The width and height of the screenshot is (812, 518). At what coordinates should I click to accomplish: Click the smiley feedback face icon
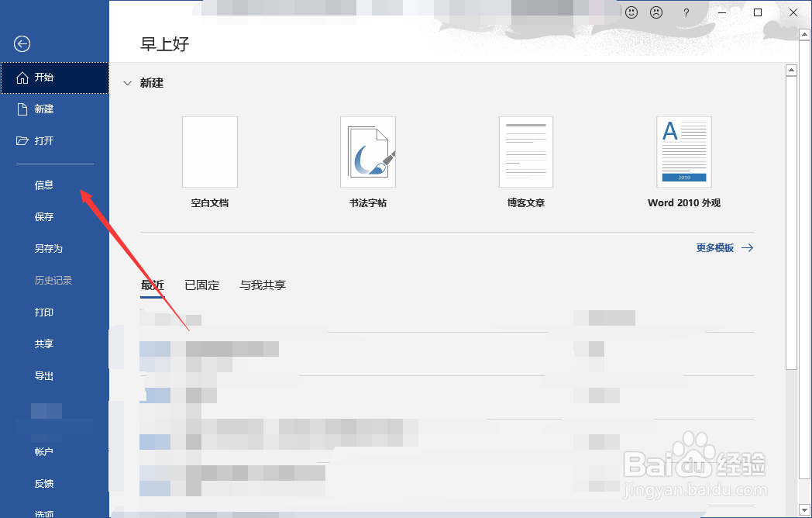coord(631,12)
